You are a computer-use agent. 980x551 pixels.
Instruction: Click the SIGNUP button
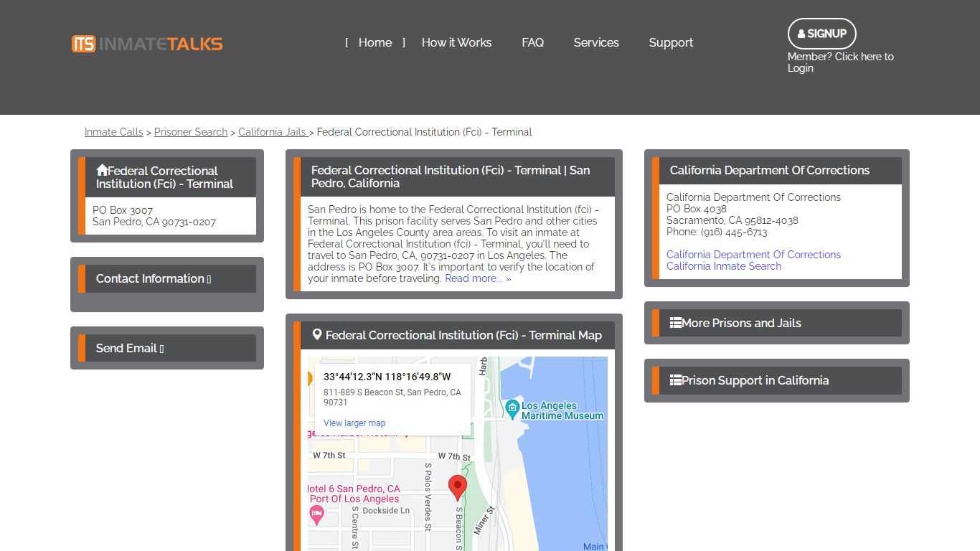coord(822,34)
